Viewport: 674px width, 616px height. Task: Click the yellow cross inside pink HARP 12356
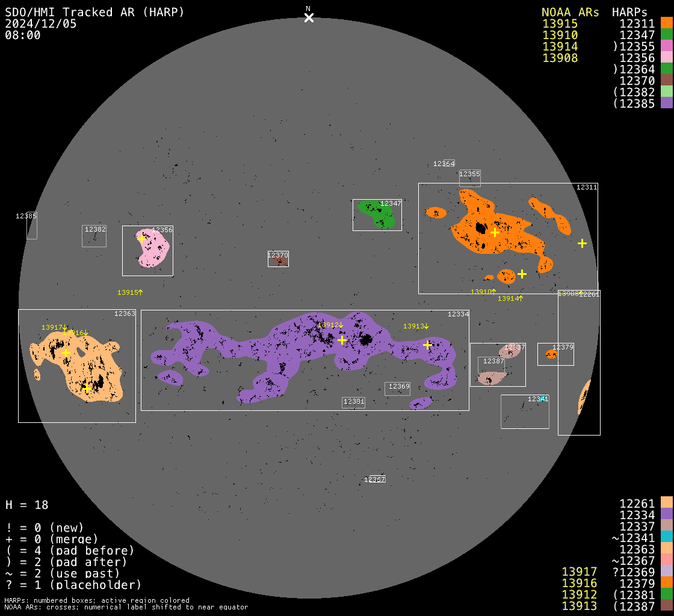pos(141,239)
